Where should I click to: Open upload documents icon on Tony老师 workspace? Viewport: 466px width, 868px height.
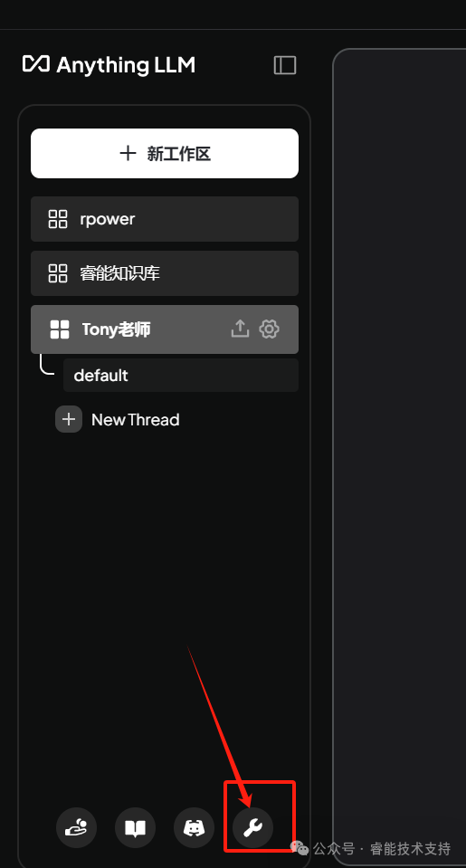[x=240, y=329]
